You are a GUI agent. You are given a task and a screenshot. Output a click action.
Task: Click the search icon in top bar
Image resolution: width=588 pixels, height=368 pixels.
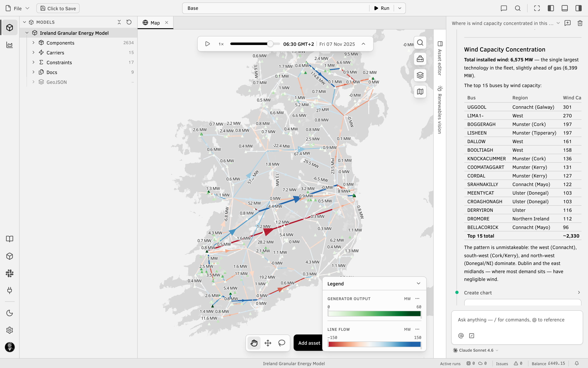pos(518,8)
